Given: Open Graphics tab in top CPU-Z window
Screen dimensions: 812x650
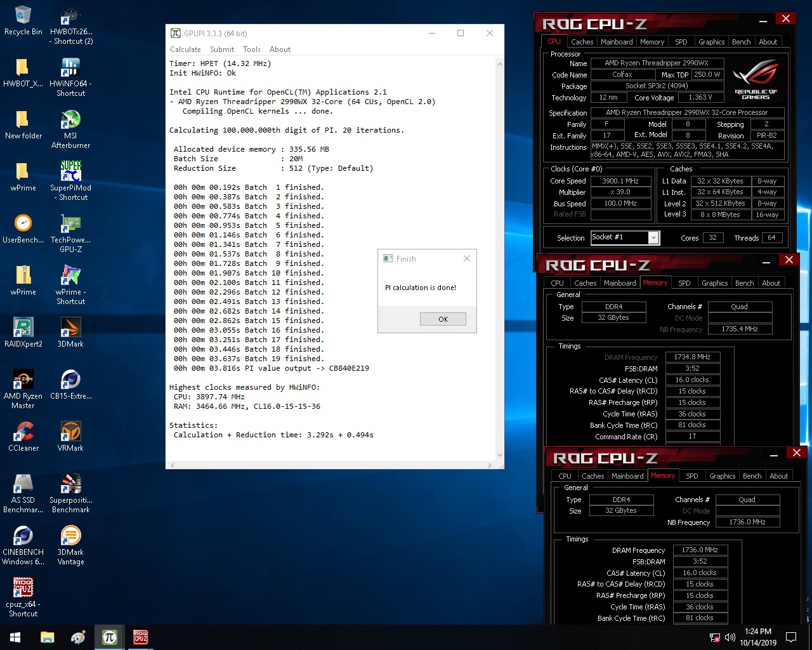Looking at the screenshot, I should click(711, 42).
